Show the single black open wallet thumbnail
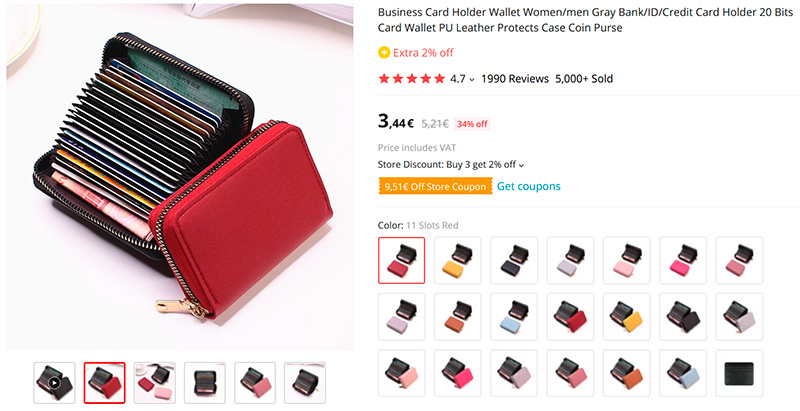The width and height of the screenshot is (800, 411). point(205,382)
